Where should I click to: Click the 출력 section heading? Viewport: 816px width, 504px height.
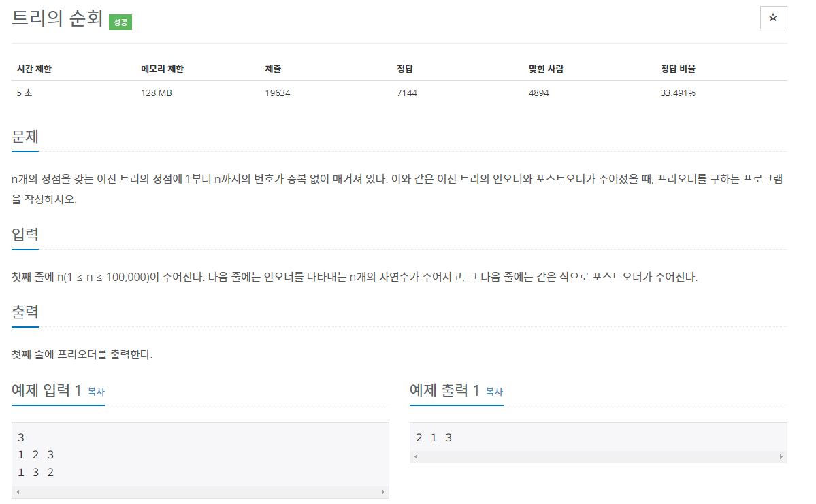[25, 312]
